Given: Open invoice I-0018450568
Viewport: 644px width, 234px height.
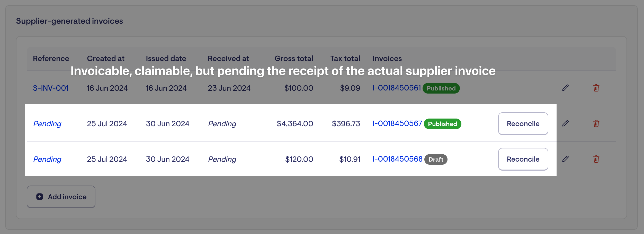Looking at the screenshot, I should point(397,159).
